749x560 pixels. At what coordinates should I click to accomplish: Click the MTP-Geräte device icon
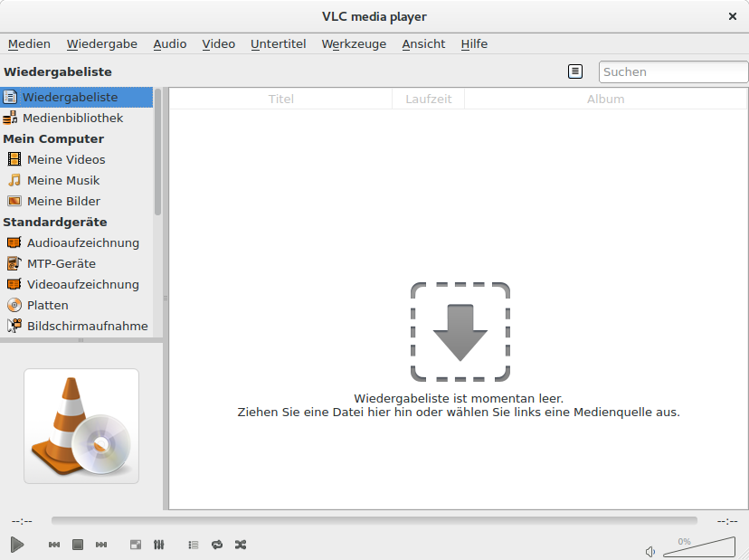14,263
